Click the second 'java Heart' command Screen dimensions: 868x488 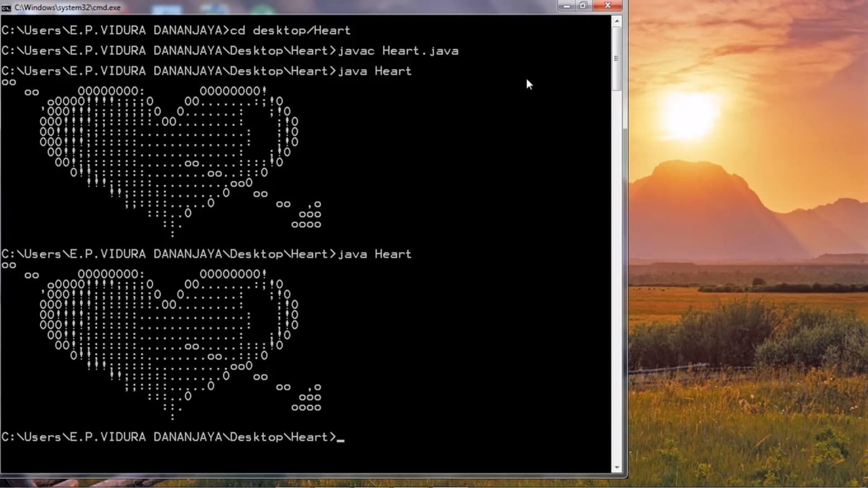pos(375,254)
